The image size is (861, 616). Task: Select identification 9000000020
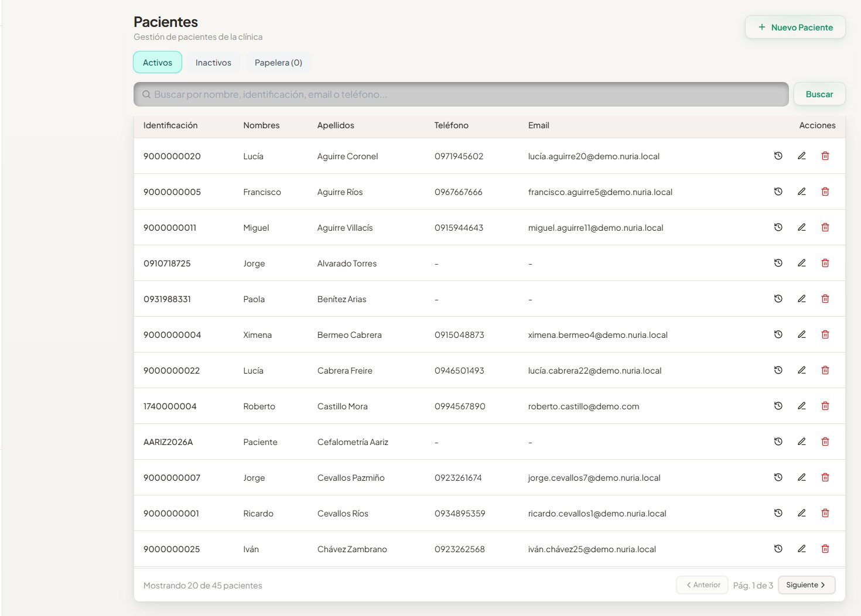coord(172,156)
